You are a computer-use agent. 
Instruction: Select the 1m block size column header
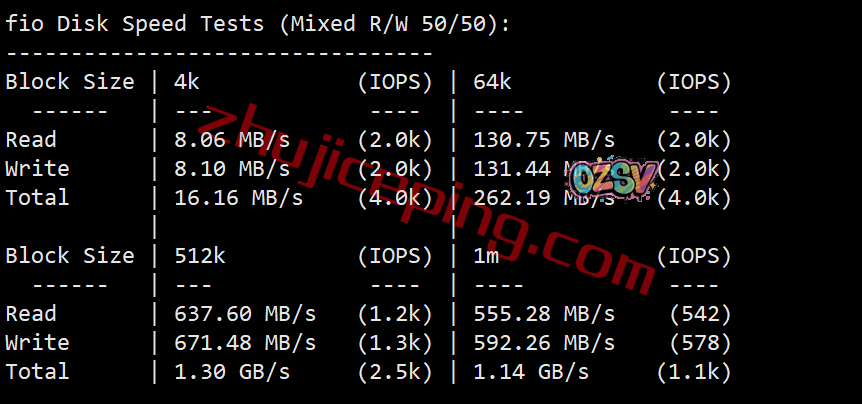pyautogui.click(x=487, y=256)
